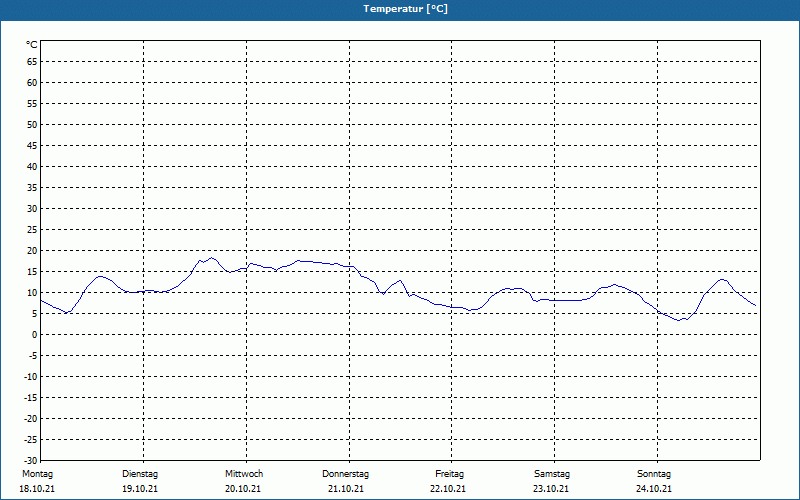Select the 35 axis value

(32, 188)
